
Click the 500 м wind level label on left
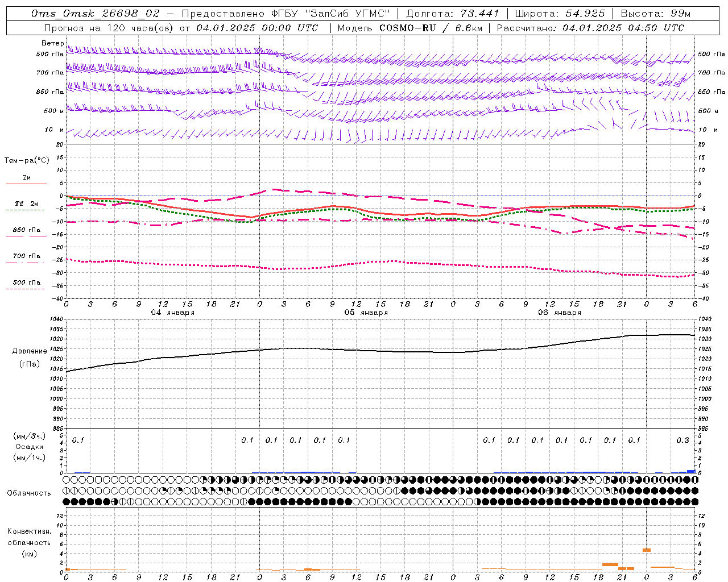pos(54,111)
